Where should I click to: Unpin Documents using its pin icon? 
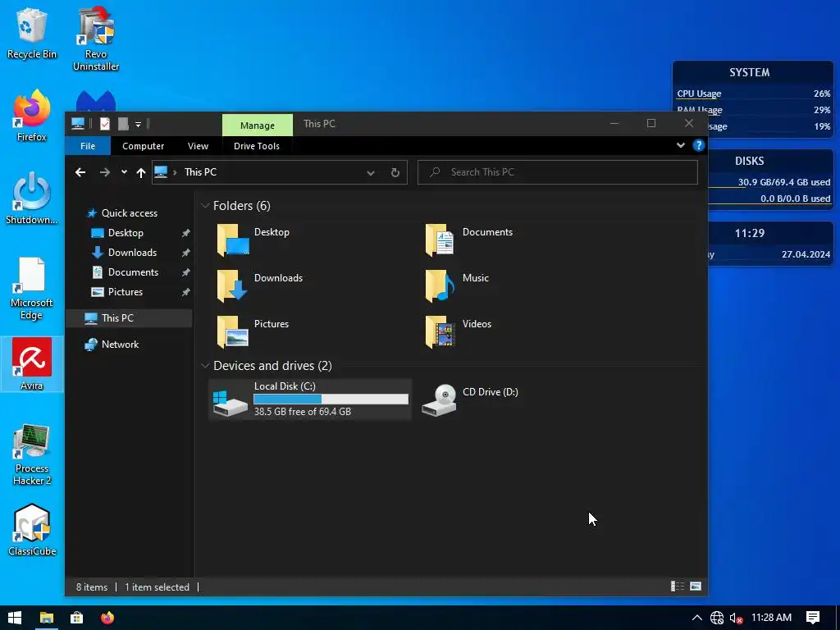point(185,272)
